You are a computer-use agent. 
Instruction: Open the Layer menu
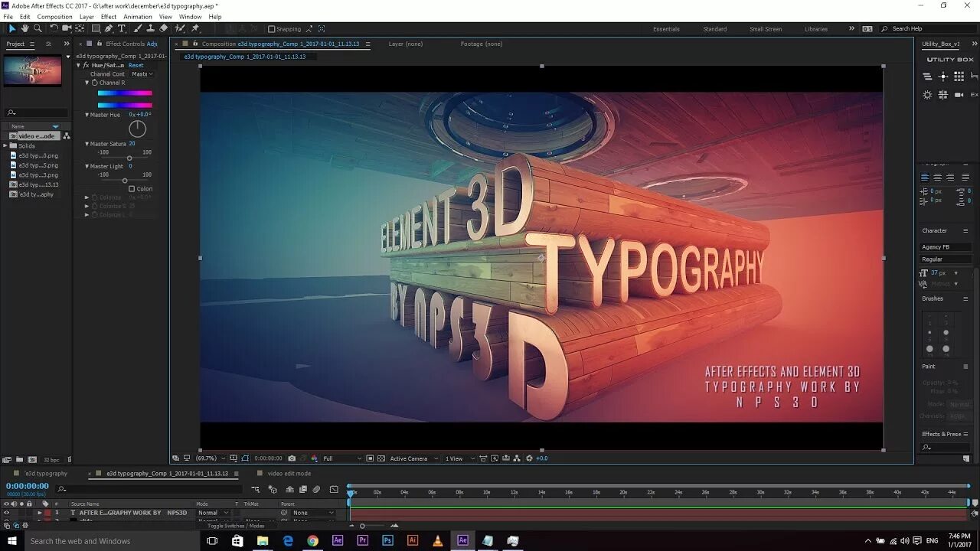87,17
